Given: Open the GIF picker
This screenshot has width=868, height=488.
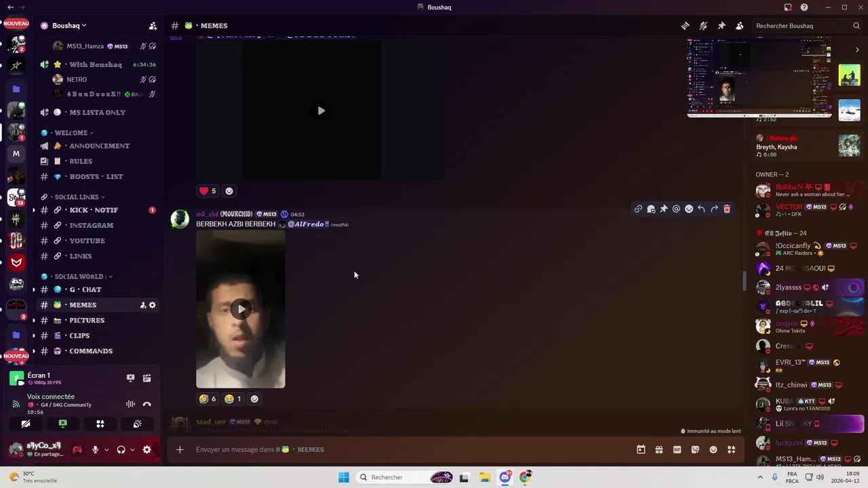Looking at the screenshot, I should (677, 449).
